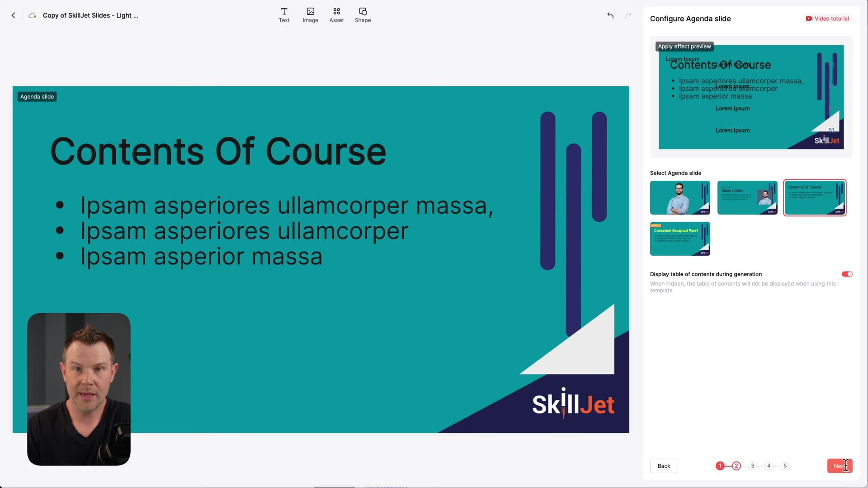The width and height of the screenshot is (868, 488).
Task: Select the Contents Of Course thumbnail
Action: 815,197
